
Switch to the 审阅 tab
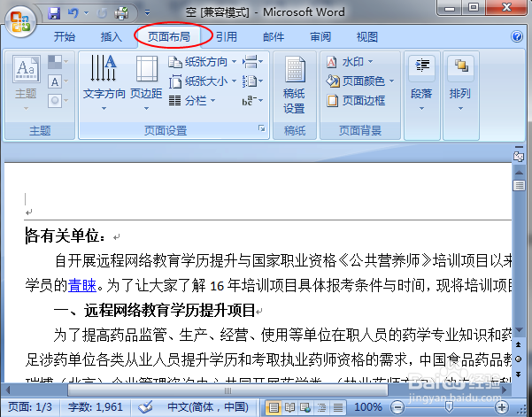pos(320,36)
